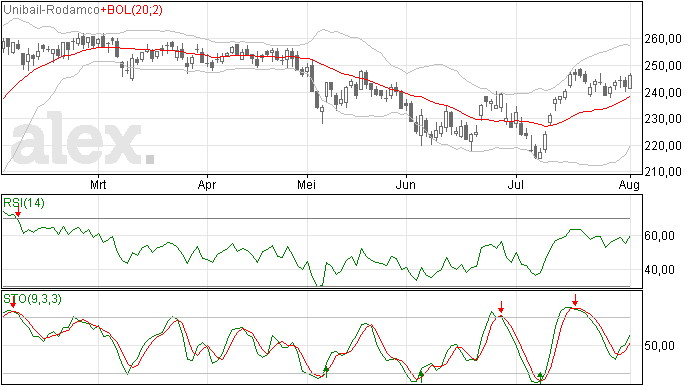Click the red sell arrow in RSI panel
This screenshot has height=387, width=690.
coord(18,212)
